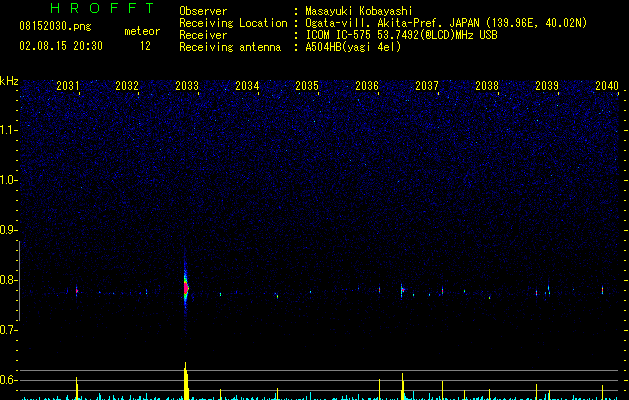The width and height of the screenshot is (629, 400).
Task: Click the 2031 time axis marker
Action: (x=68, y=85)
